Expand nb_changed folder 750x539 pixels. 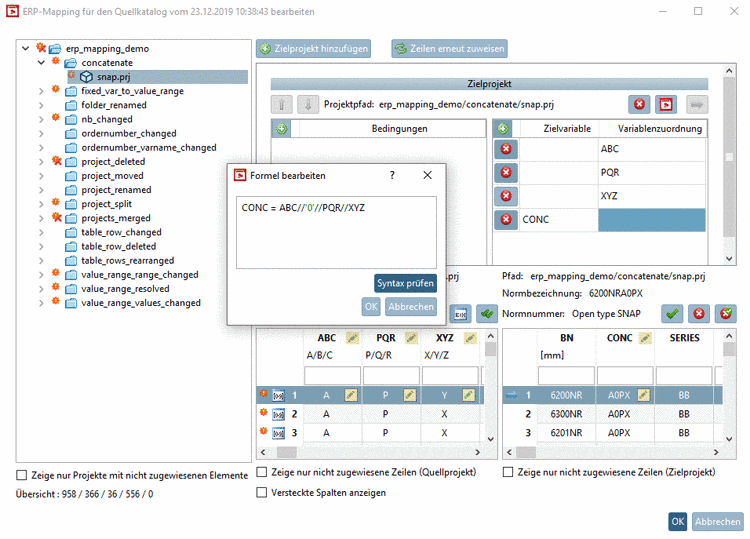pyautogui.click(x=41, y=119)
